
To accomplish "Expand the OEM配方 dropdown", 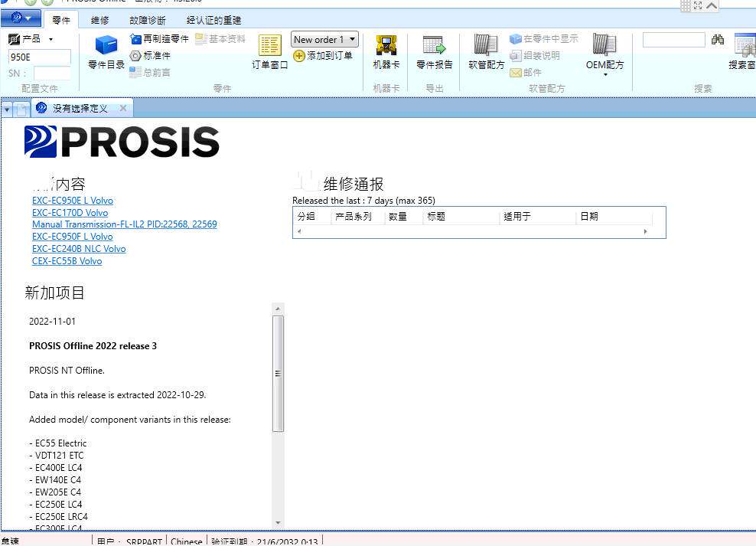I will [604, 75].
